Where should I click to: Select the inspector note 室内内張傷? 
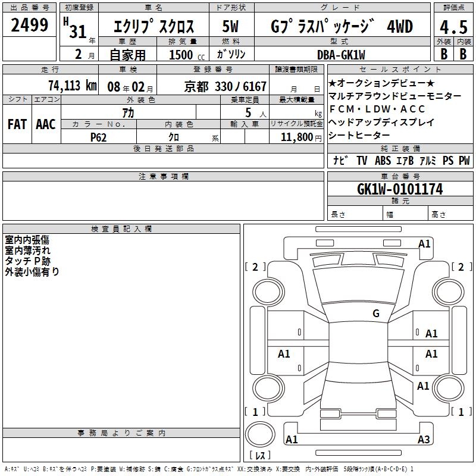(27, 240)
